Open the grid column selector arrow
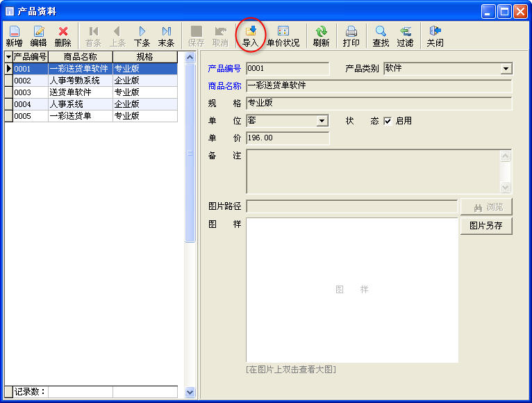Image resolution: width=532 pixels, height=403 pixels. (x=8, y=57)
